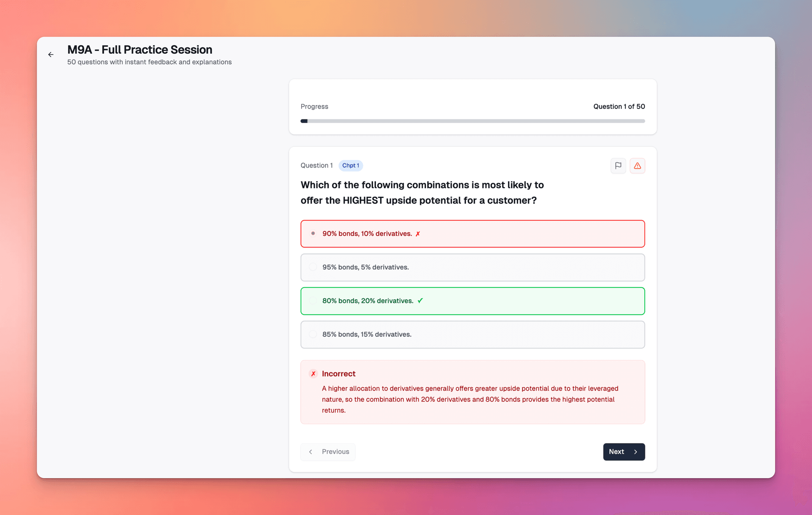This screenshot has height=515, width=812.
Task: Select radio for 90% bonds, 10% derivatives
Action: (x=313, y=234)
